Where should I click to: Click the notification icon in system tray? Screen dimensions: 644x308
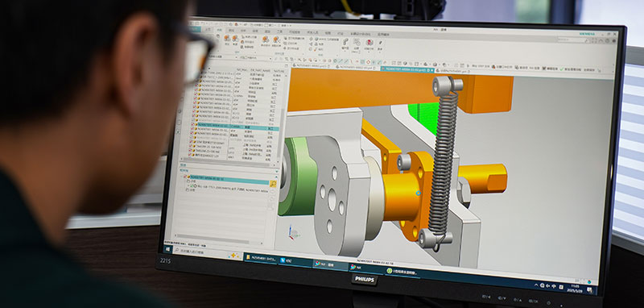point(590,289)
